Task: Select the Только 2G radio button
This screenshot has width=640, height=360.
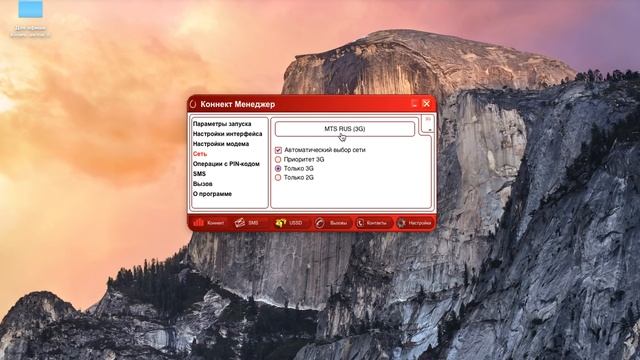Action: pos(278,178)
